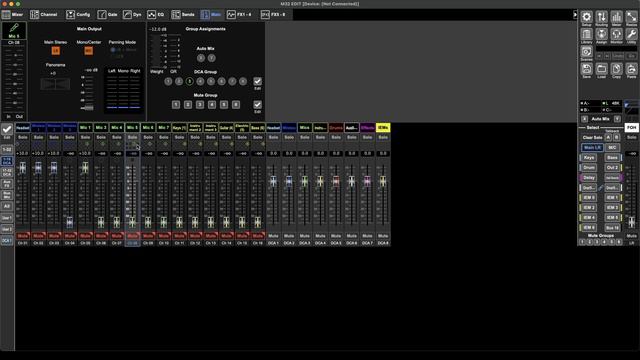Click Clear Solo button
Screen dimensions: 640x360
(x=592, y=138)
